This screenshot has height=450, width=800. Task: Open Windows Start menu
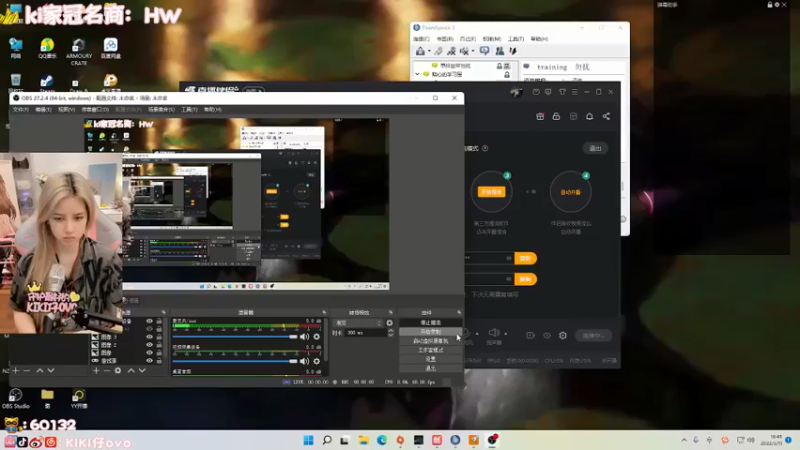(x=309, y=440)
